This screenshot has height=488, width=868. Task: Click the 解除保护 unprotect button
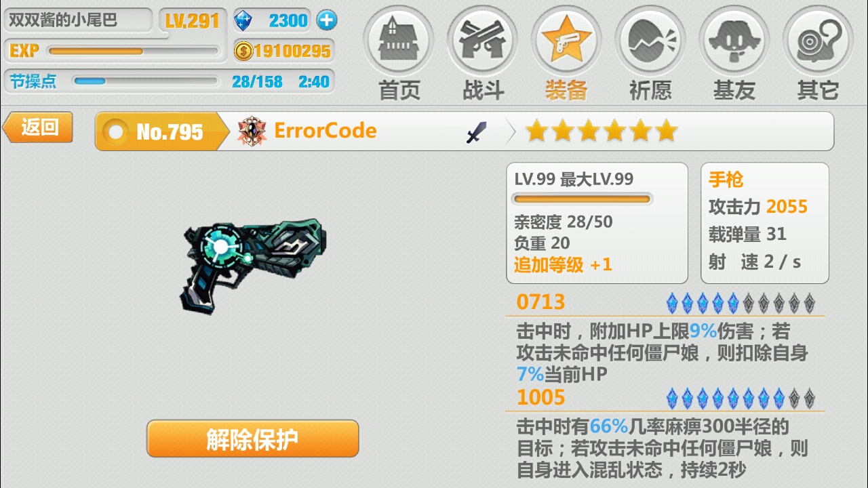pyautogui.click(x=252, y=439)
